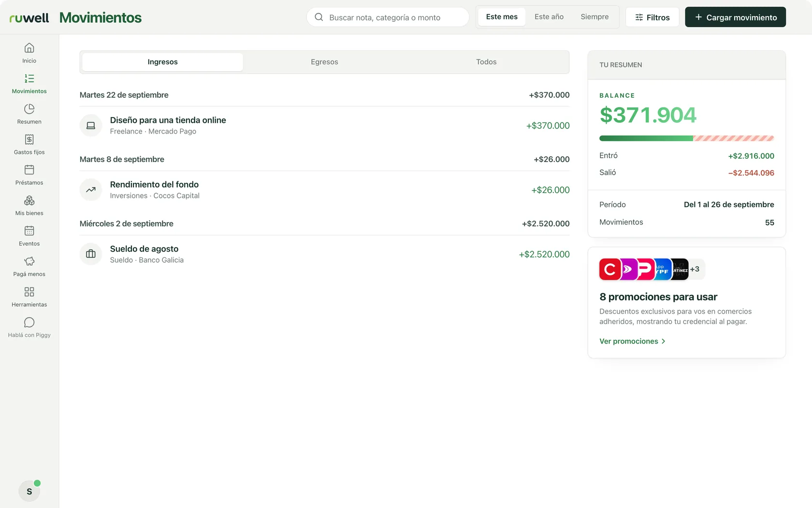Open Herramientas grid icon
The image size is (812, 508).
[29, 292]
